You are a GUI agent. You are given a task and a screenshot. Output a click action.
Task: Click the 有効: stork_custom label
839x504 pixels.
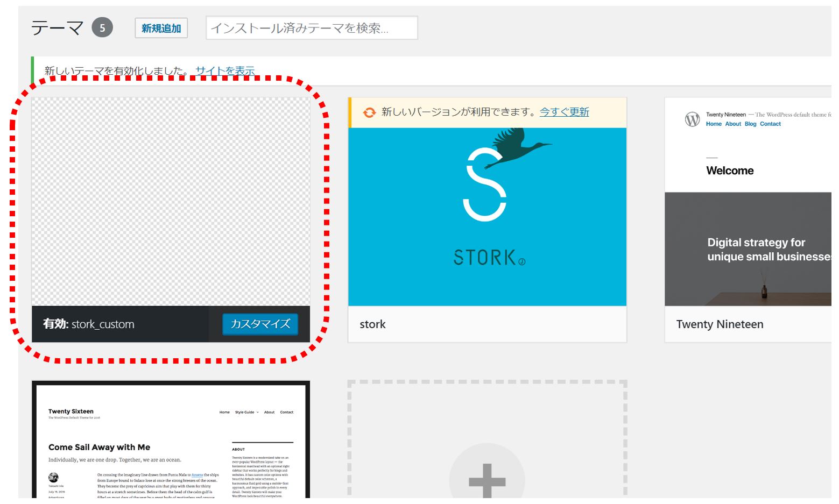click(89, 324)
